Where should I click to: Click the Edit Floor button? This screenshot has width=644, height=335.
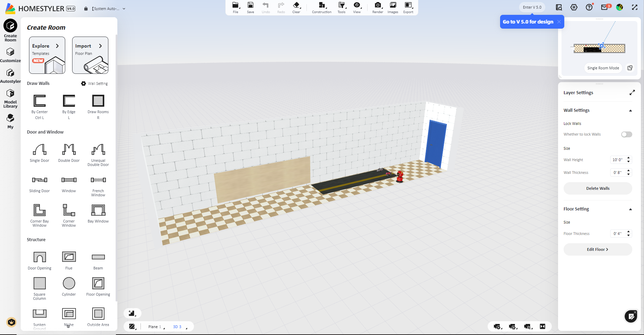coord(597,249)
